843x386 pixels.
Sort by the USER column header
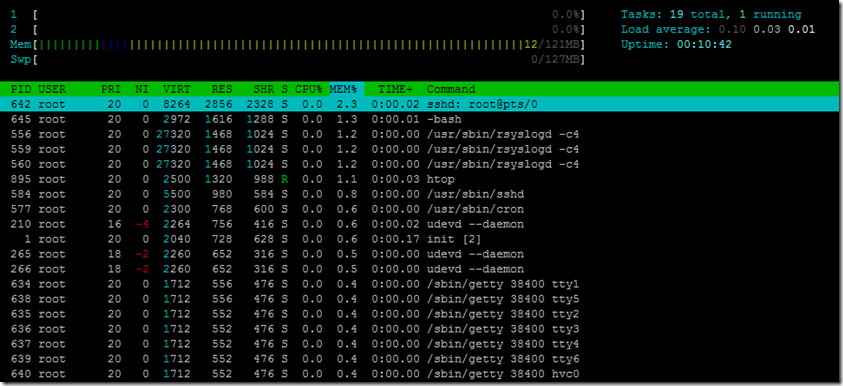click(x=52, y=89)
